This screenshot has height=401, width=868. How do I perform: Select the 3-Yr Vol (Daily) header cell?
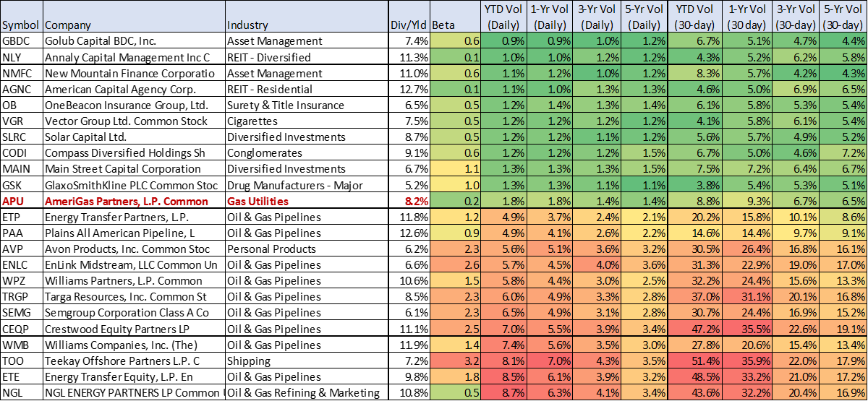(600, 17)
